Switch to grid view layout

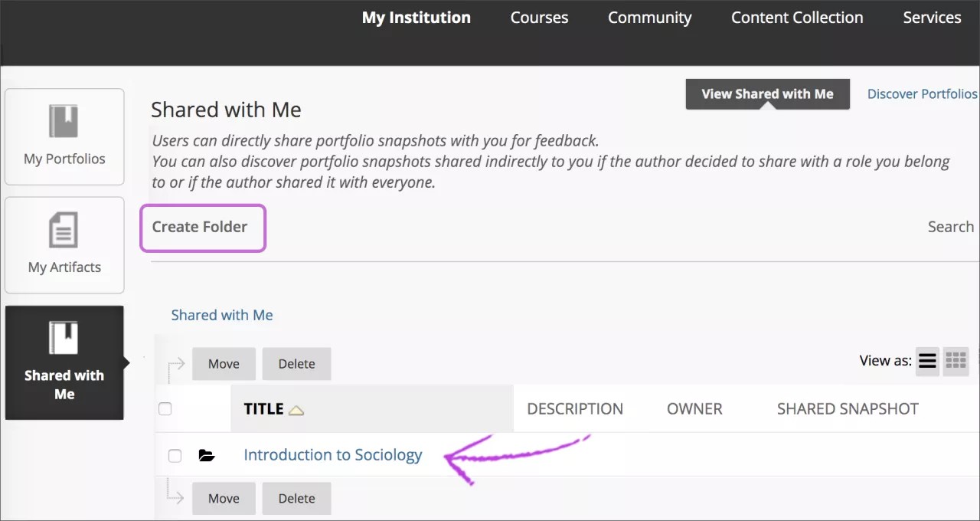point(955,361)
